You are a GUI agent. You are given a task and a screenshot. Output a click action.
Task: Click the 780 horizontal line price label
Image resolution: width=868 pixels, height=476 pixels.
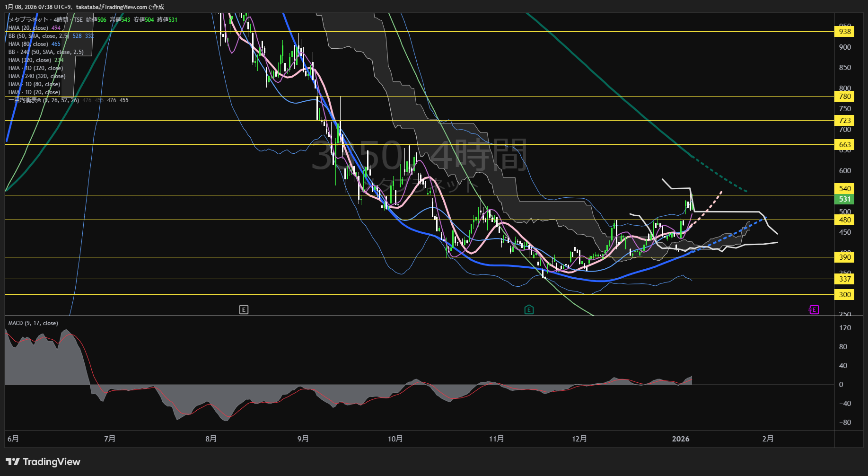click(x=844, y=97)
